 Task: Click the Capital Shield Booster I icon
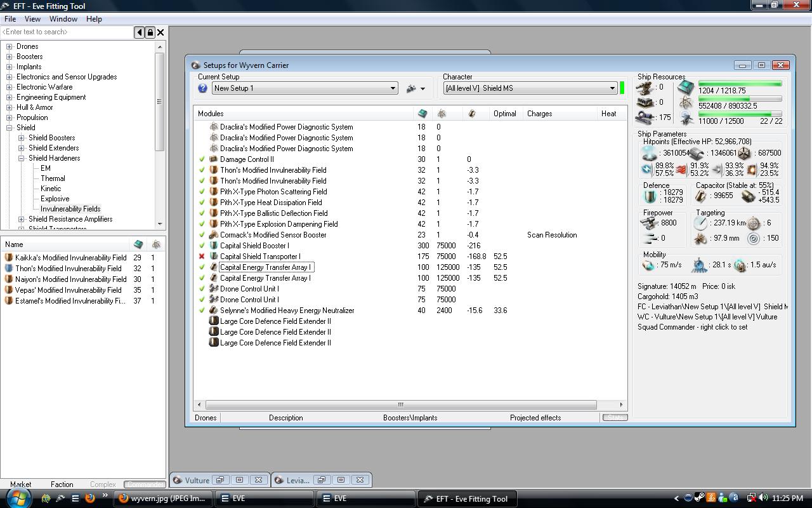(x=214, y=246)
